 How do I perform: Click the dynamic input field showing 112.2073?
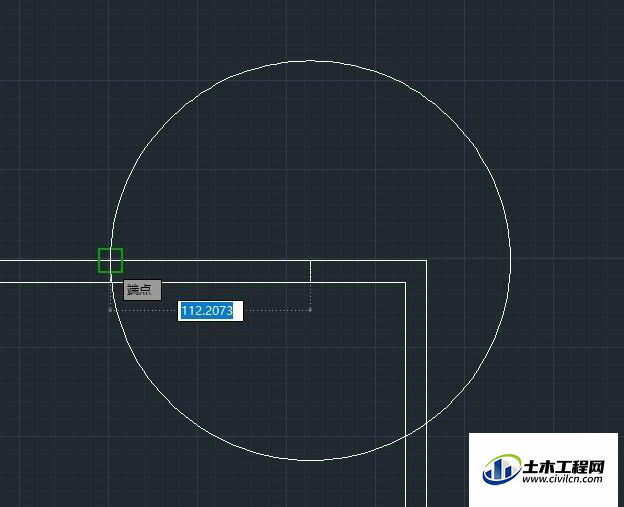tap(210, 311)
